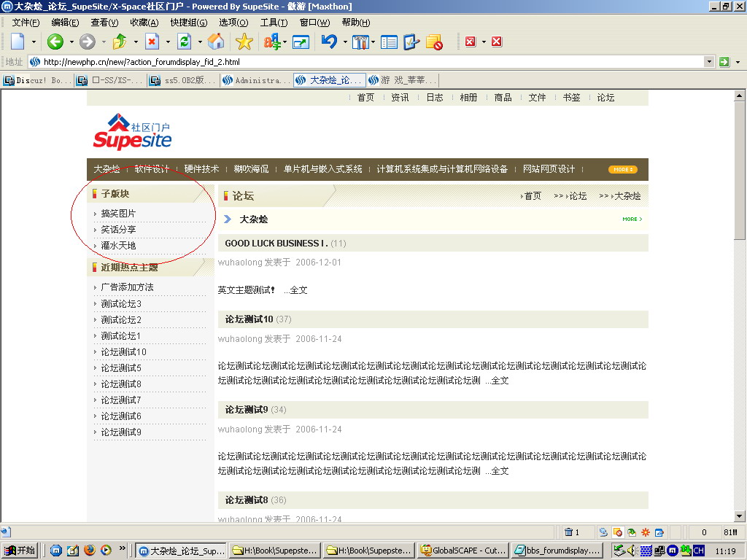
Task: Click the translate toolbar icon
Action: [271, 42]
